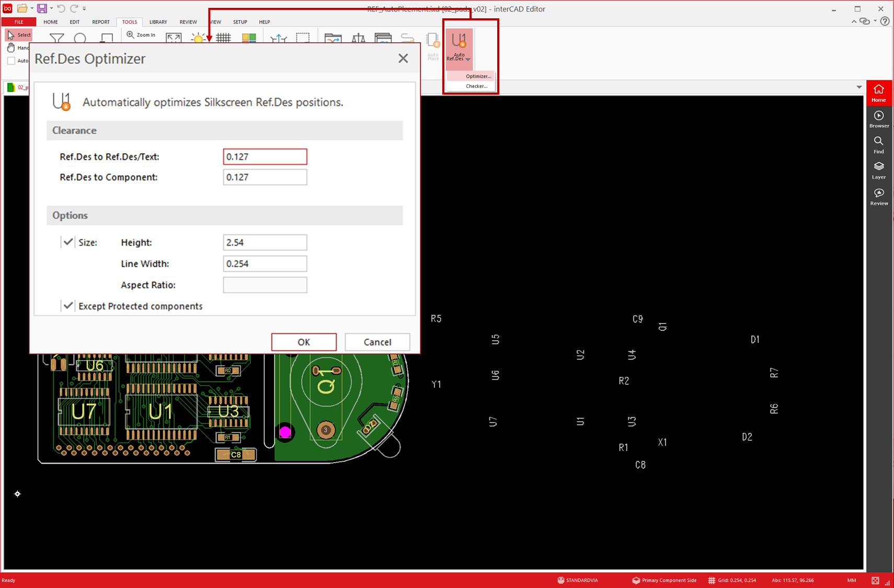Screen dimensions: 894x588
Task: Open the Home side panel
Action: click(879, 93)
